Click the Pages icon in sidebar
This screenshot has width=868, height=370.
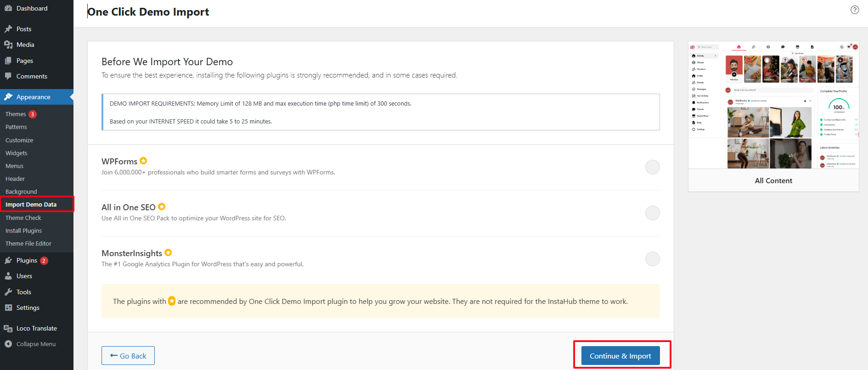coord(8,61)
